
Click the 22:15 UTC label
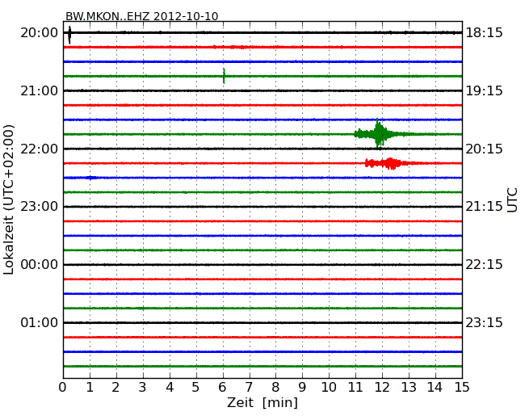484,265
